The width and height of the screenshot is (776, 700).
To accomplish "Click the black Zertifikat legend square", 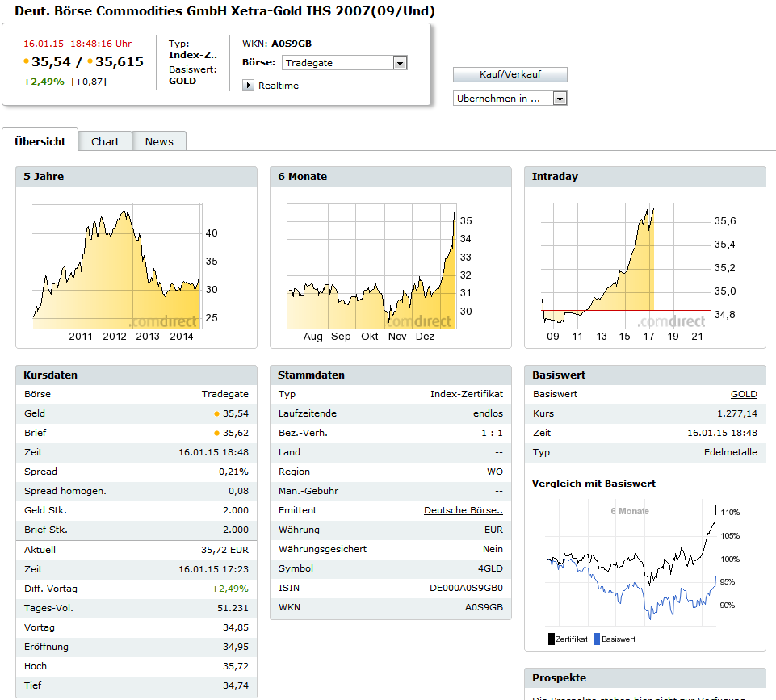I will coord(552,639).
